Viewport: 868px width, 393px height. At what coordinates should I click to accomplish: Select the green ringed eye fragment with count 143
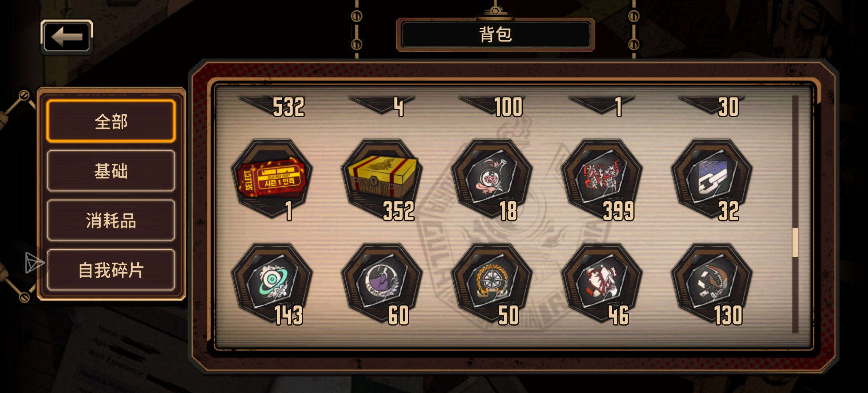point(272,283)
